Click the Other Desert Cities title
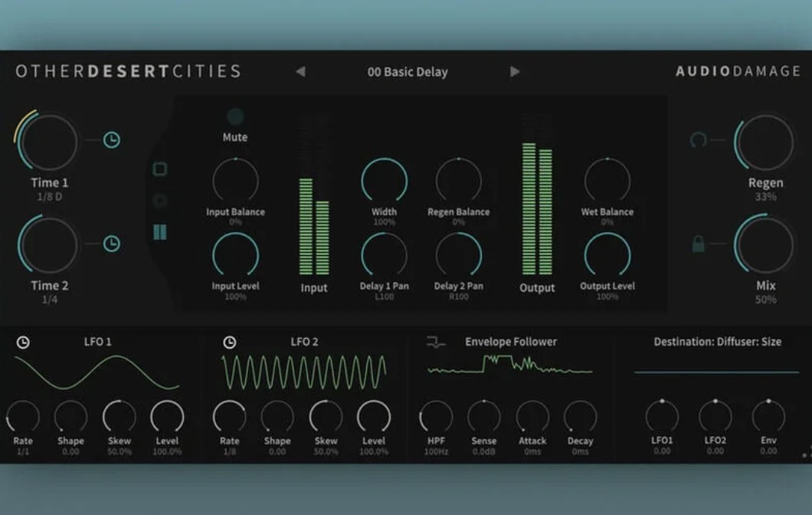The image size is (812, 515). click(128, 71)
